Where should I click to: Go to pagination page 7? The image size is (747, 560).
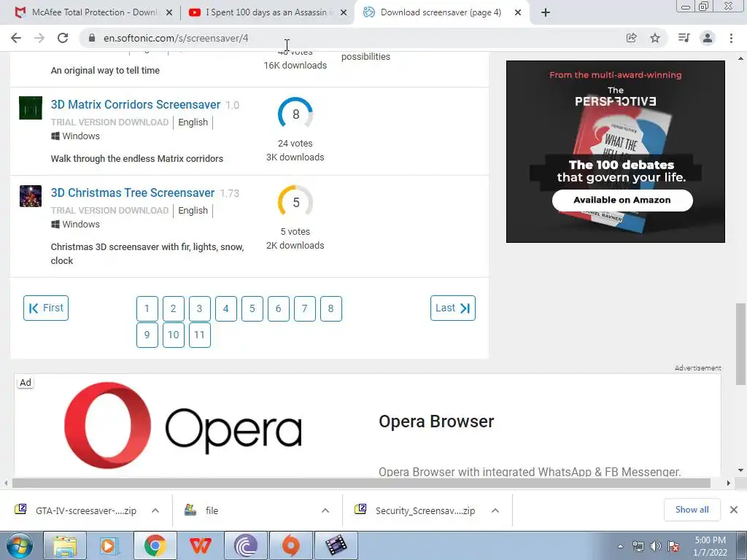pyautogui.click(x=304, y=308)
